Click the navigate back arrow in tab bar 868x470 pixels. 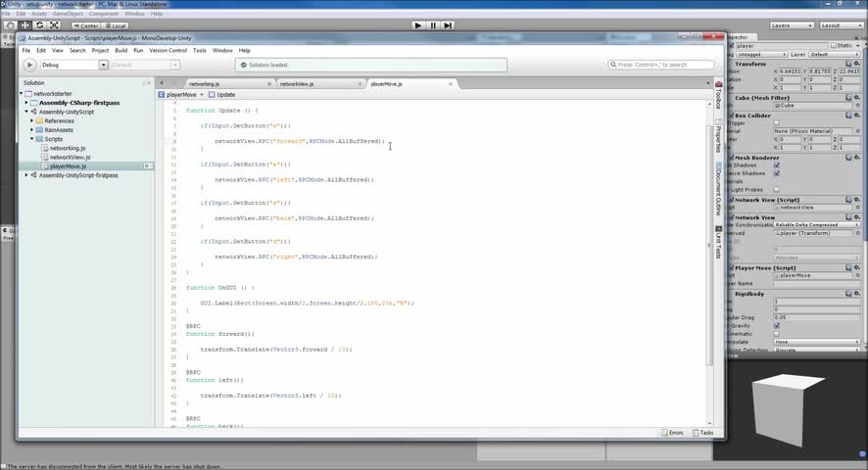coord(162,83)
